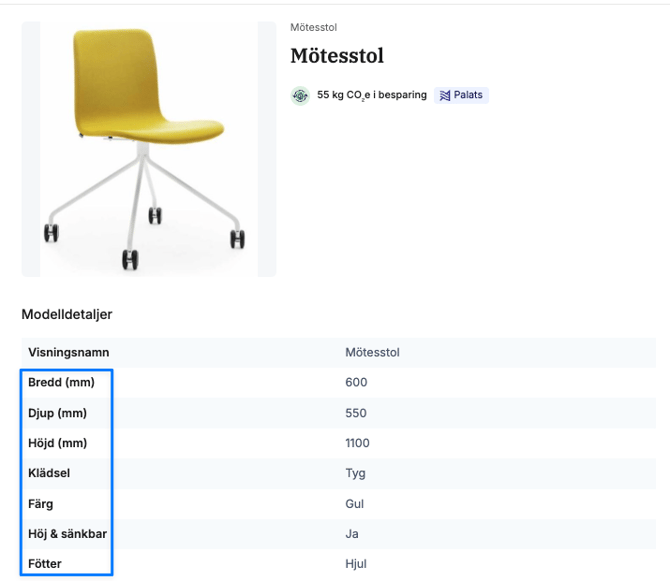Click the small Mötesstol breadcrumb above title
Screen dimensions: 670x581
[x=313, y=27]
